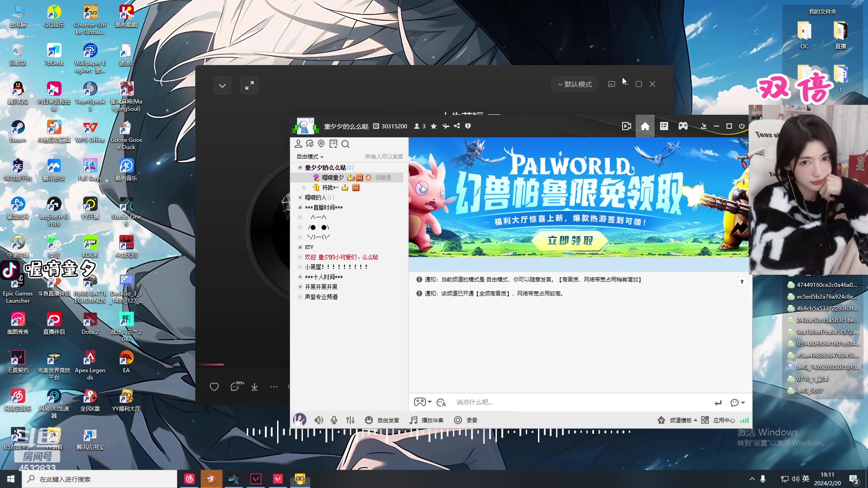Viewport: 868px width, 488px height.
Task: Click the 30315200 channel ID
Action: pos(394,126)
